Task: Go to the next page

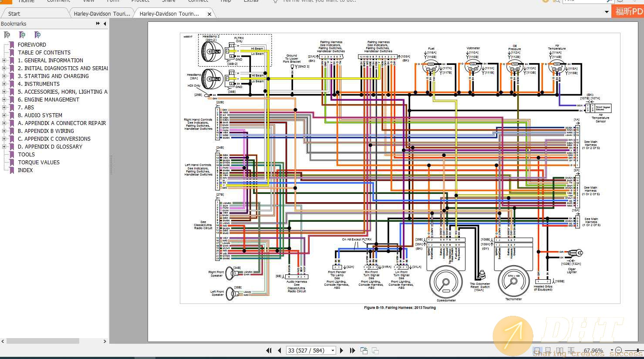Action: (342, 350)
